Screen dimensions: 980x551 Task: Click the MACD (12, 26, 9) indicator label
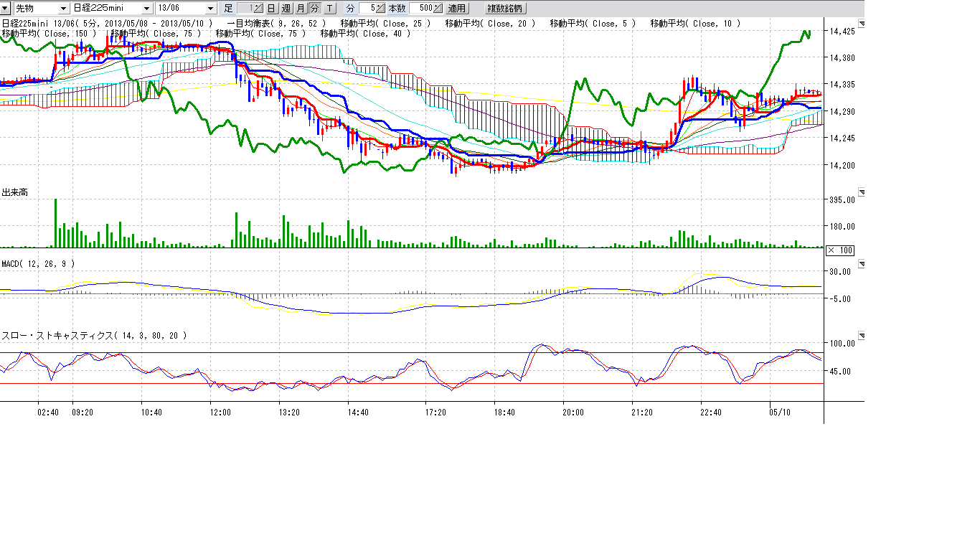[x=38, y=264]
